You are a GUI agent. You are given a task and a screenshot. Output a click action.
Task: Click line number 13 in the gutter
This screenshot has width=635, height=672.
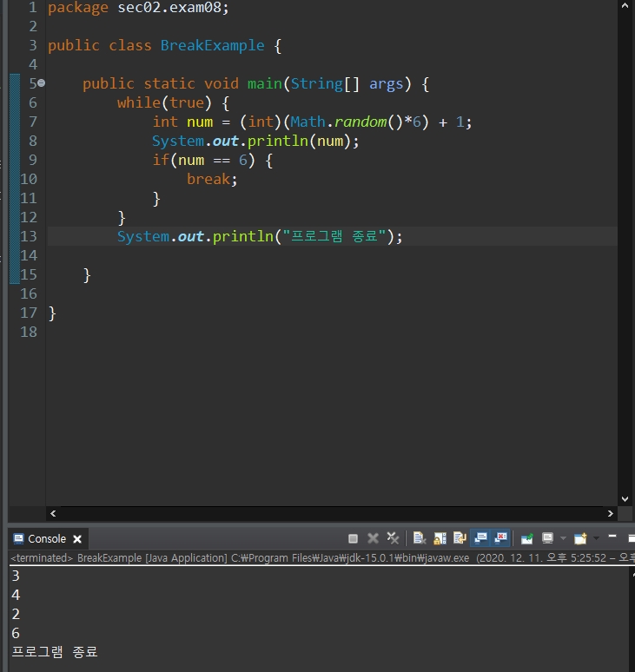29,236
